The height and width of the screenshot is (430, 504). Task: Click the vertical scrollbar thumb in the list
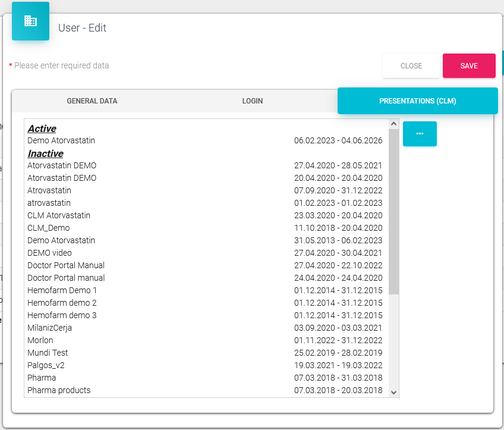tap(393, 211)
